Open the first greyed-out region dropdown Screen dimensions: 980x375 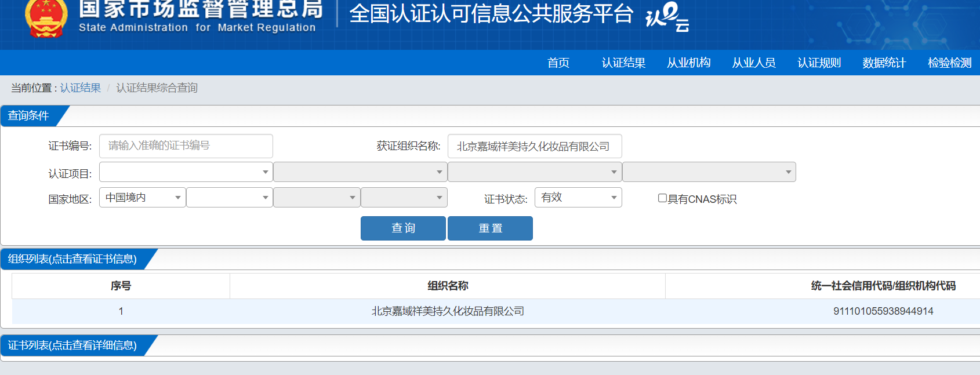[317, 198]
